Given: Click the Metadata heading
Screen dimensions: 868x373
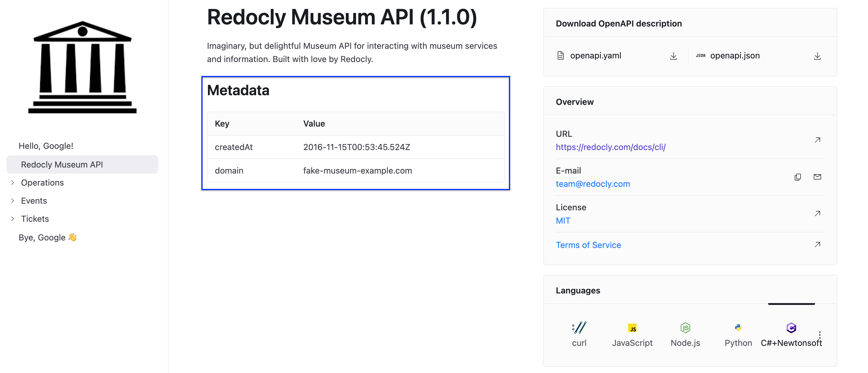Looking at the screenshot, I should (238, 90).
